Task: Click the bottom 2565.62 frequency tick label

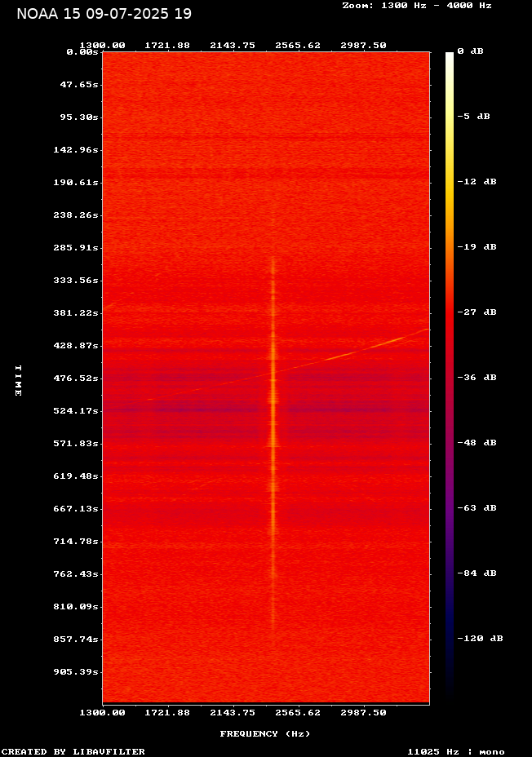Action: [x=298, y=712]
